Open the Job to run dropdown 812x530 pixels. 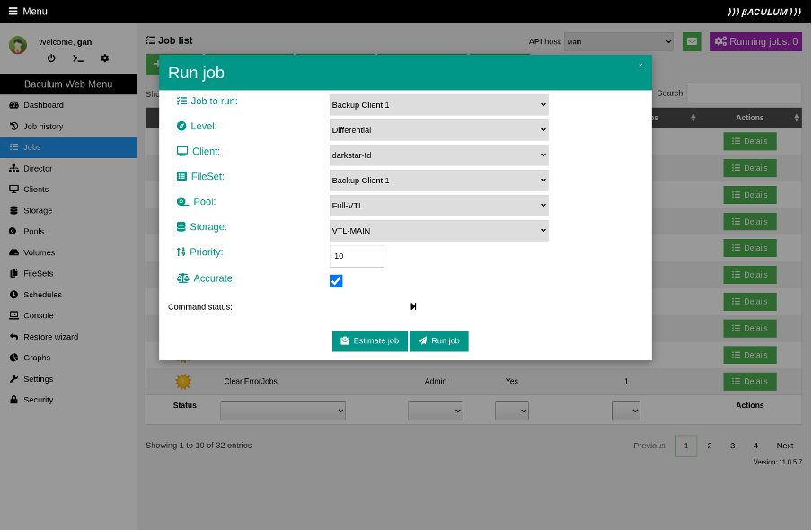(x=438, y=105)
